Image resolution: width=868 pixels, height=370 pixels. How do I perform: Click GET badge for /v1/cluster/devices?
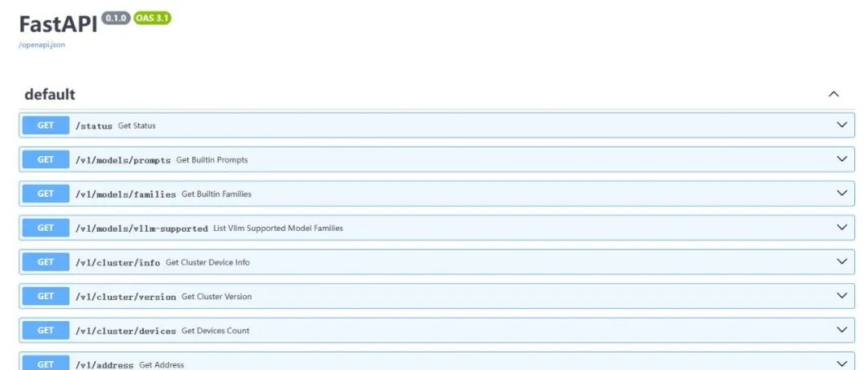click(45, 330)
